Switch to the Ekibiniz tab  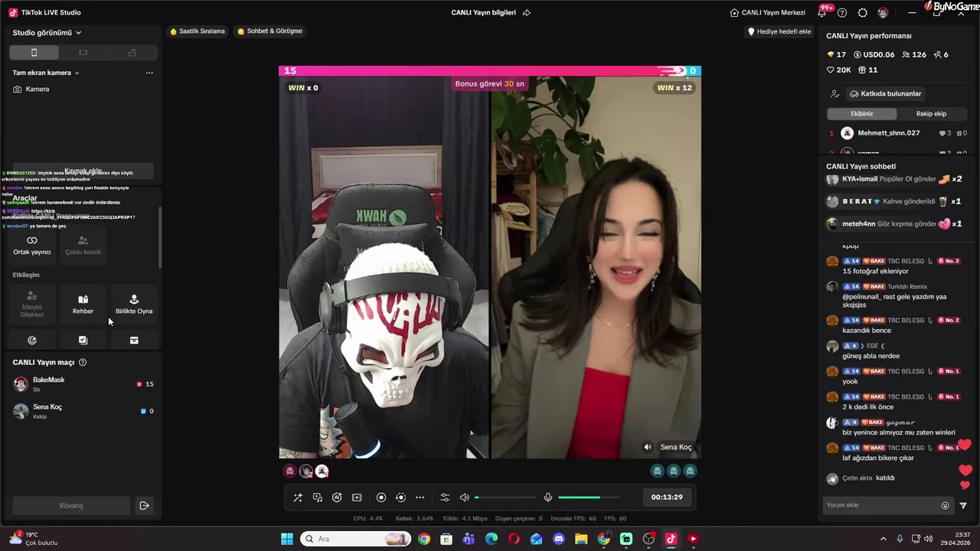(861, 113)
